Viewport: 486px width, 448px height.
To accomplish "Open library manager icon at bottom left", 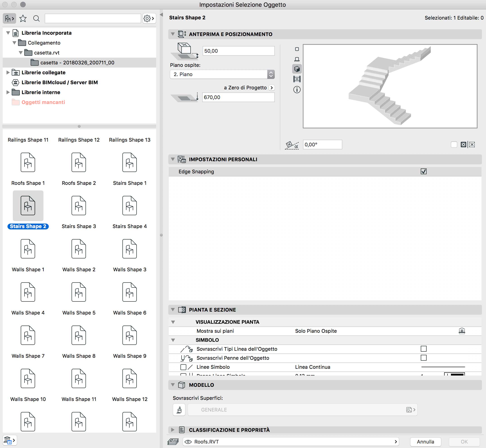I will tap(9, 440).
